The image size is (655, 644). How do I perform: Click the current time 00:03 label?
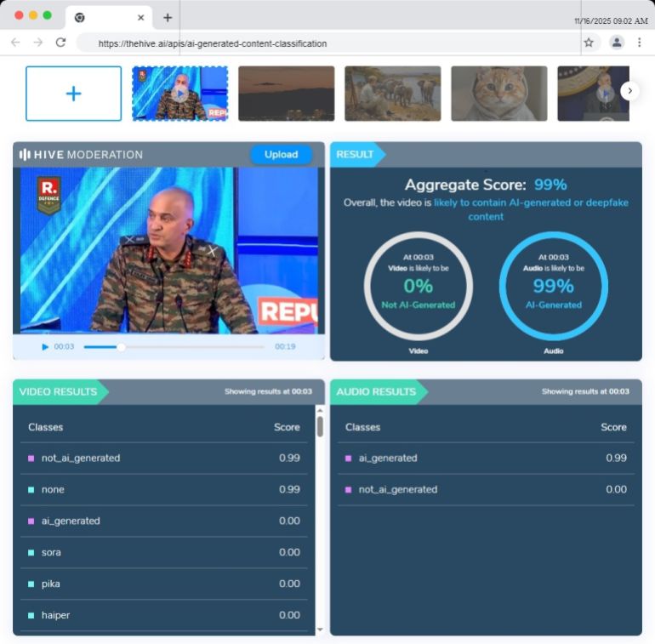pyautogui.click(x=64, y=346)
